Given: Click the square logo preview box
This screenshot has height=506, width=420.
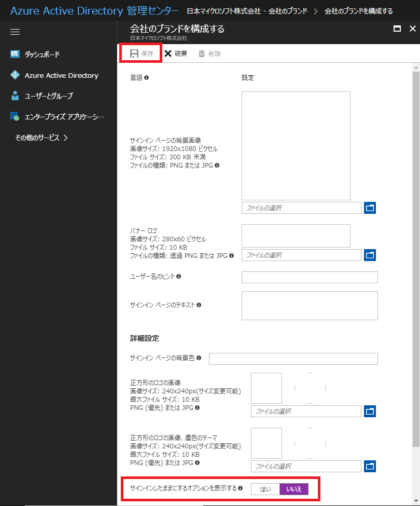Looking at the screenshot, I should coord(267,388).
